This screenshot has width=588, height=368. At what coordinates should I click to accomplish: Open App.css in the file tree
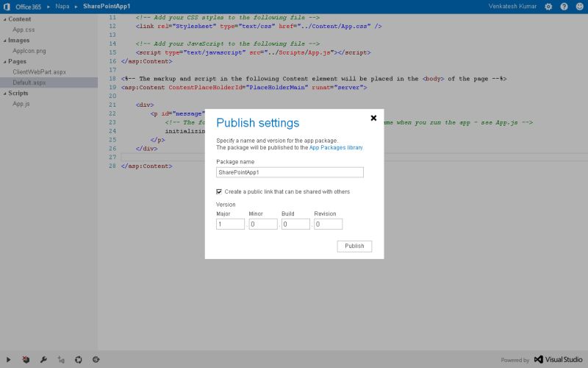click(24, 29)
